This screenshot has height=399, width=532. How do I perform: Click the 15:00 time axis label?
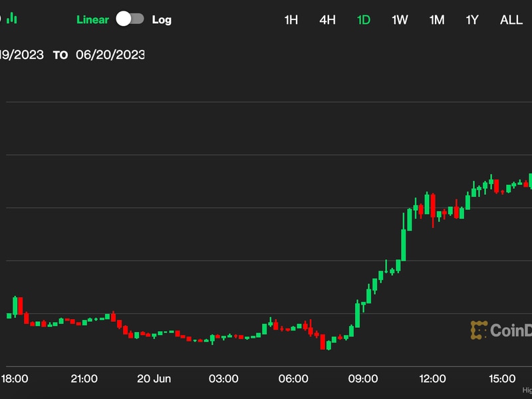tap(502, 379)
